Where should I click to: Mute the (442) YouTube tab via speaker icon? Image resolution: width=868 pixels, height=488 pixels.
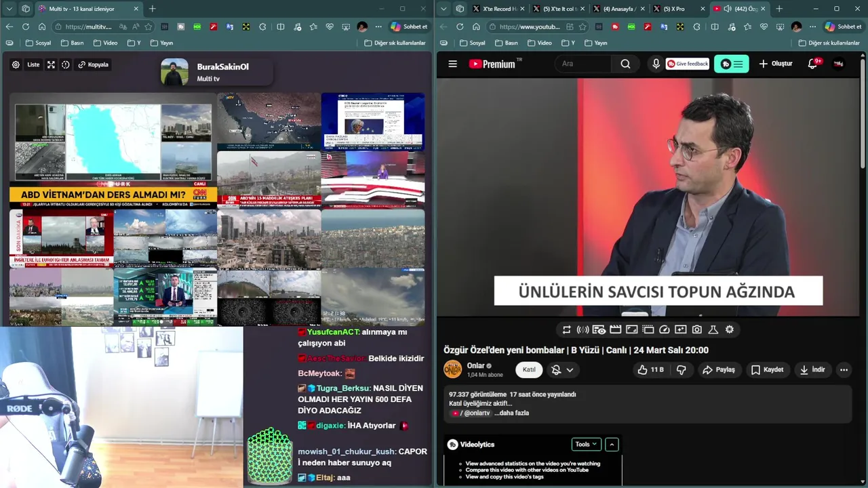728,9
